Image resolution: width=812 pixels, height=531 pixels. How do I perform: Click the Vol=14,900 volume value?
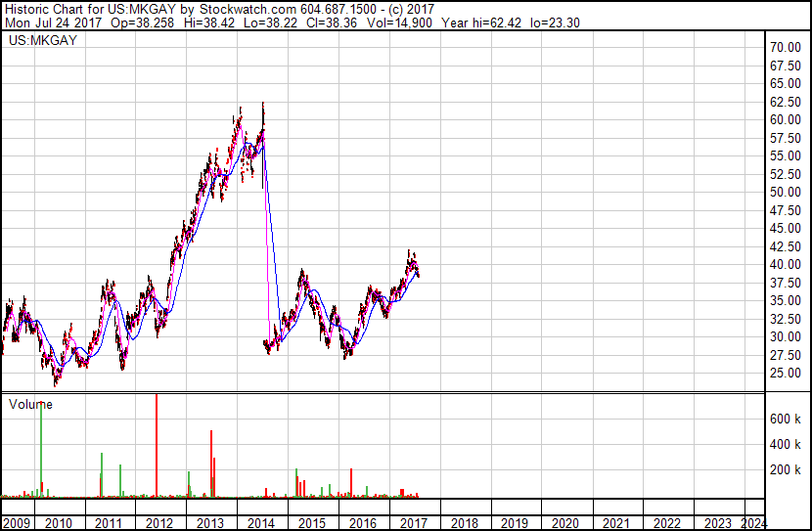399,22
